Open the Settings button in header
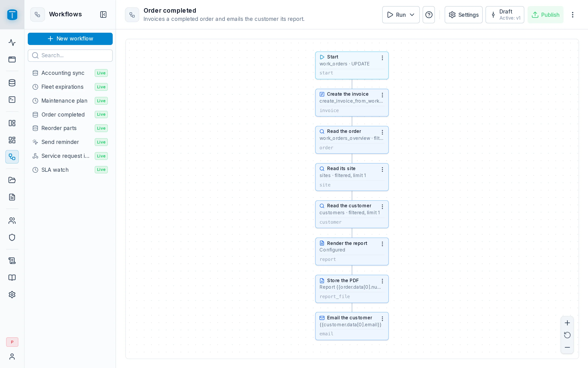Image resolution: width=588 pixels, height=368 pixels. [463, 15]
